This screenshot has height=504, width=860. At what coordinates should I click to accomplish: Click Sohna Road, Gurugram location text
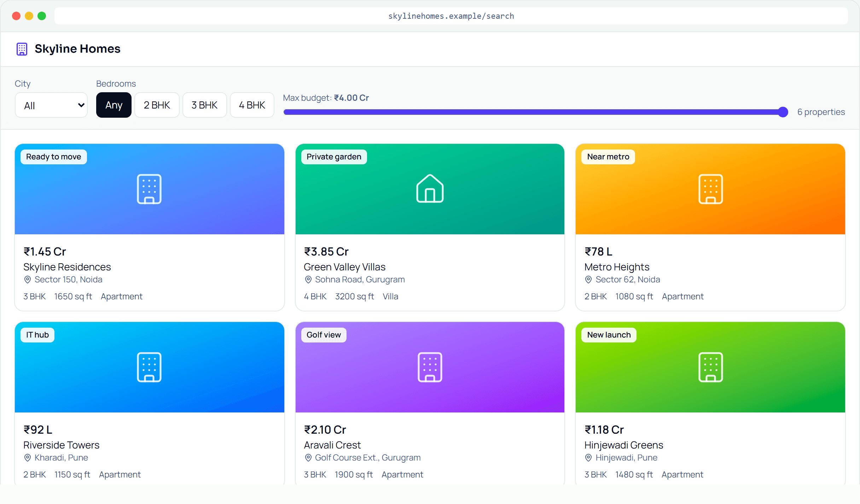360,280
